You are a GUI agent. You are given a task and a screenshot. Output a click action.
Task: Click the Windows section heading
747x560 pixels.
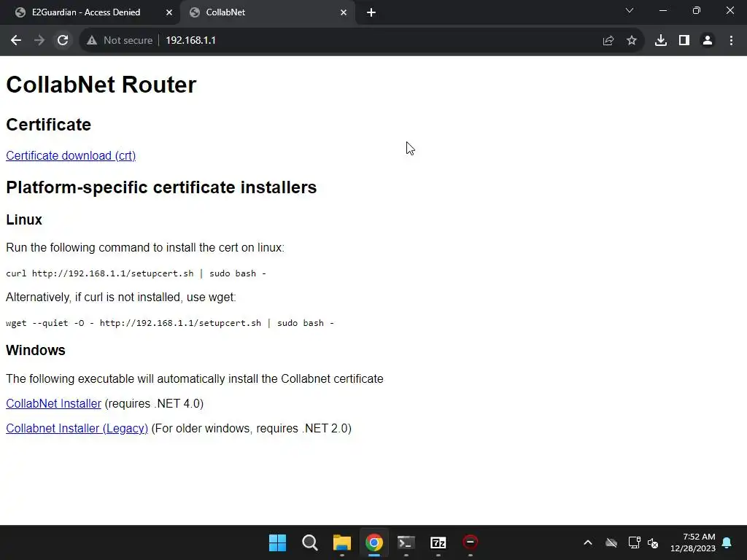coord(36,350)
